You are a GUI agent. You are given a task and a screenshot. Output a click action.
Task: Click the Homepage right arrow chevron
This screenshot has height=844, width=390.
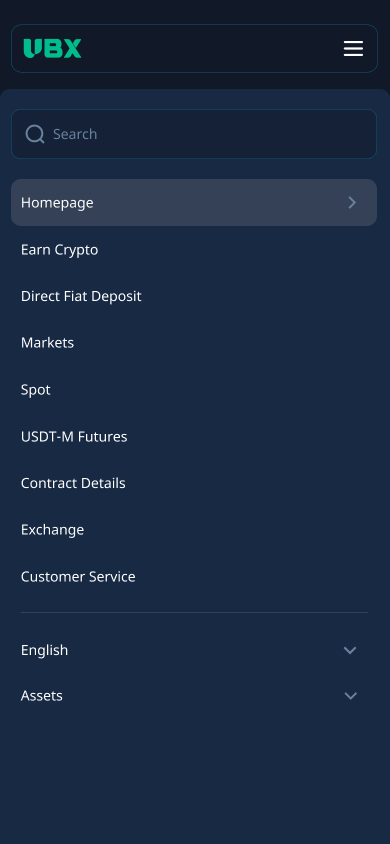[x=352, y=202]
